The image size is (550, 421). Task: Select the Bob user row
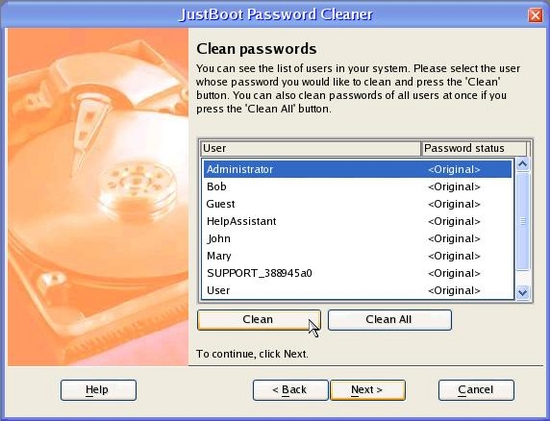click(357, 187)
